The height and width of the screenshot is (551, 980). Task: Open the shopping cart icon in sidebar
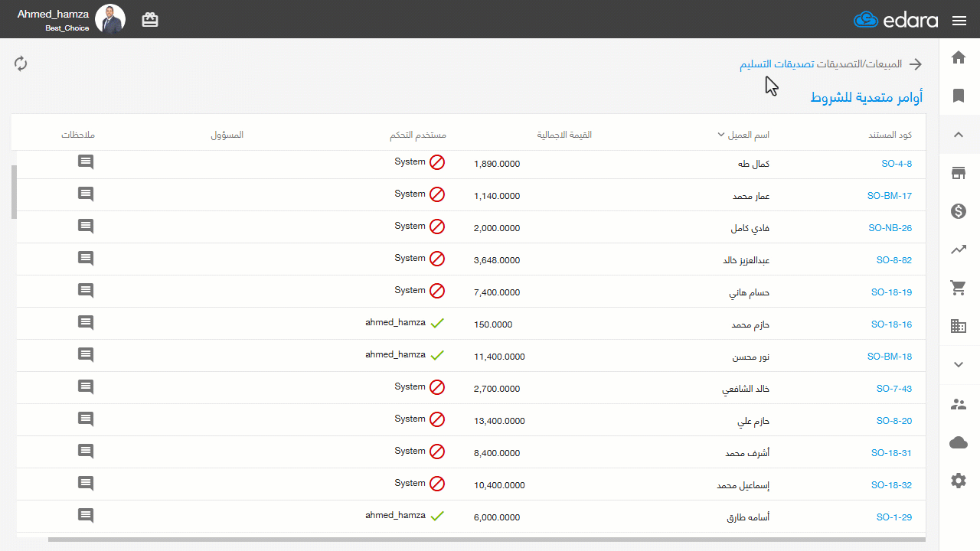click(958, 288)
